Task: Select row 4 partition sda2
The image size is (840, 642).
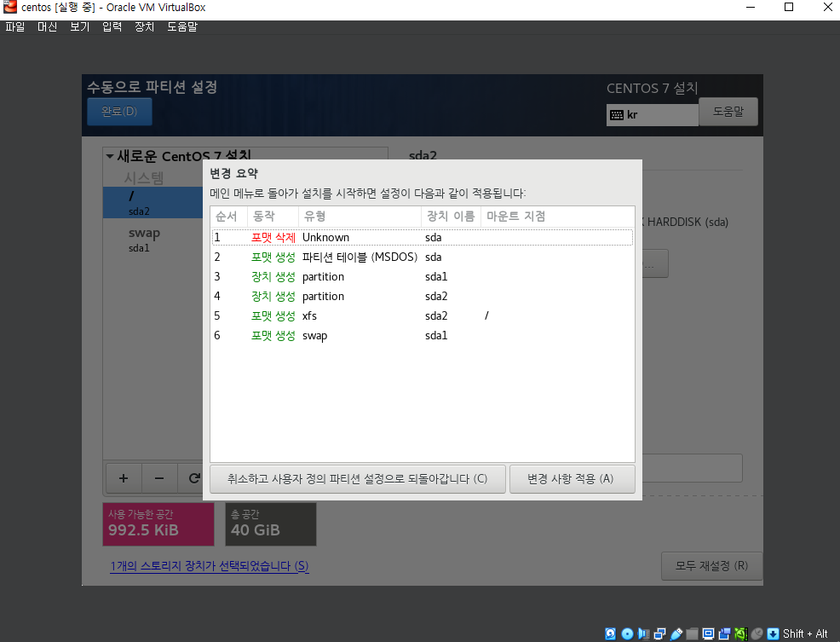Action: point(423,296)
